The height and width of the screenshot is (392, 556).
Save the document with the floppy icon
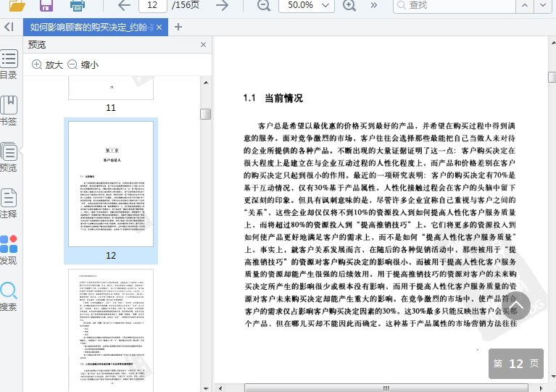[46, 5]
